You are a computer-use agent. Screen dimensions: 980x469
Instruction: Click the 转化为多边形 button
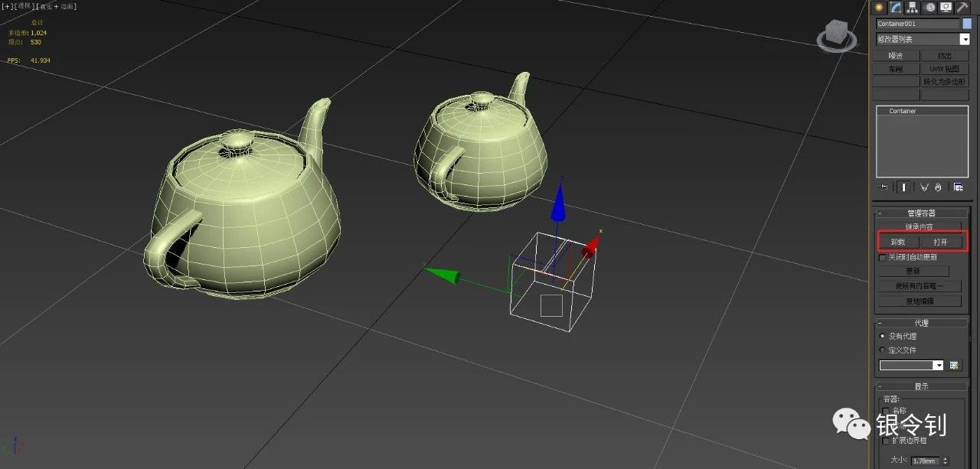pos(945,81)
